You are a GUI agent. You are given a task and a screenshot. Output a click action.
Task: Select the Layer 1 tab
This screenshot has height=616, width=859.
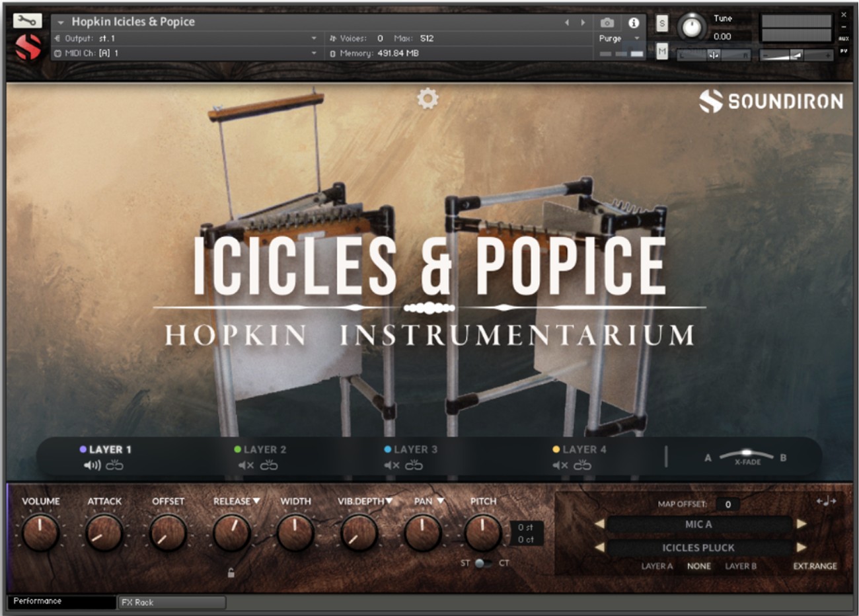click(106, 449)
